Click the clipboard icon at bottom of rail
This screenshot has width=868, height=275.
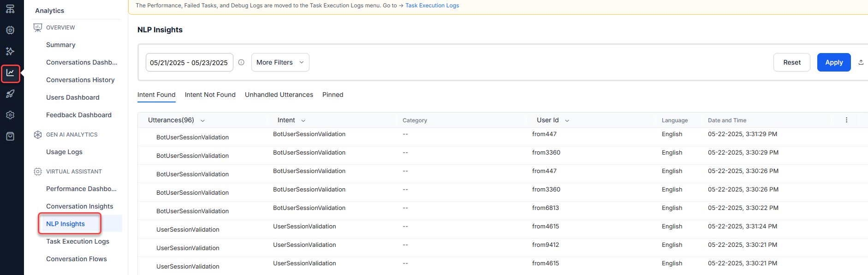(10, 136)
